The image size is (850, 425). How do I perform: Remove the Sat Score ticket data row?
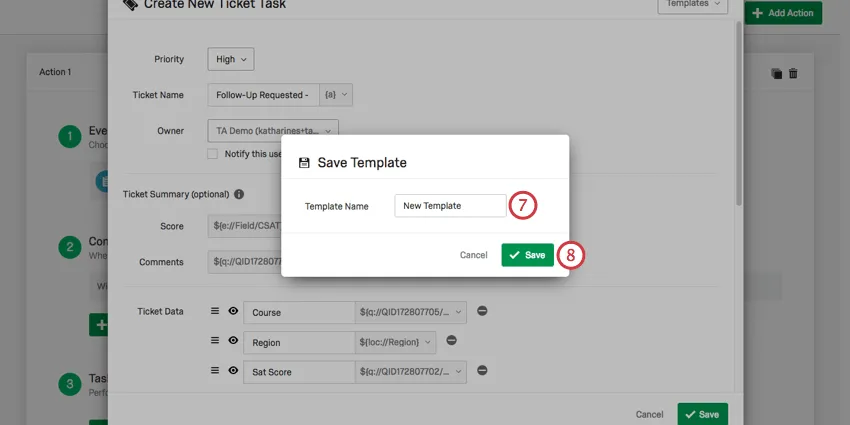point(482,371)
